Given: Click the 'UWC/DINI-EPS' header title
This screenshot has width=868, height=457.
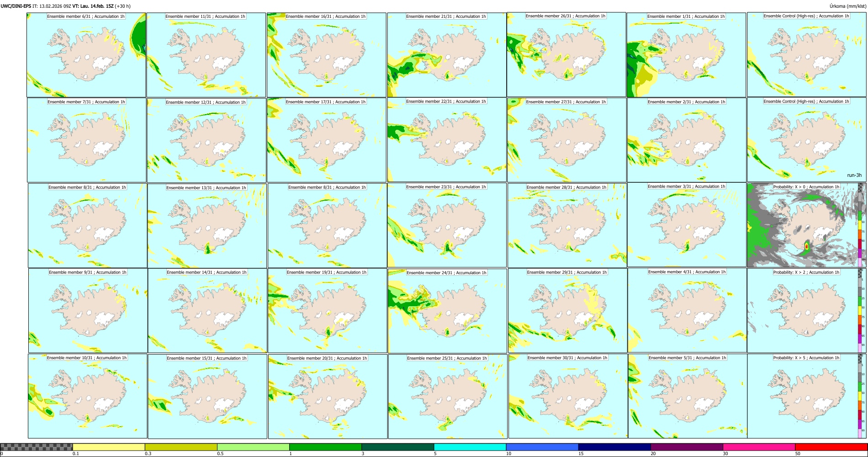Looking at the screenshot, I should click(16, 6).
